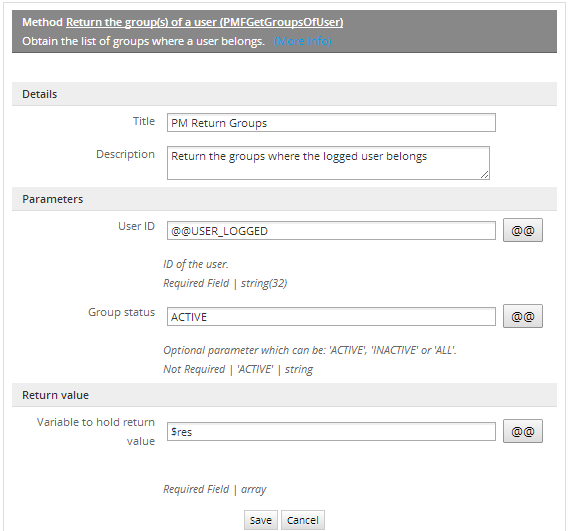Cancel the trigger form

pos(302,520)
